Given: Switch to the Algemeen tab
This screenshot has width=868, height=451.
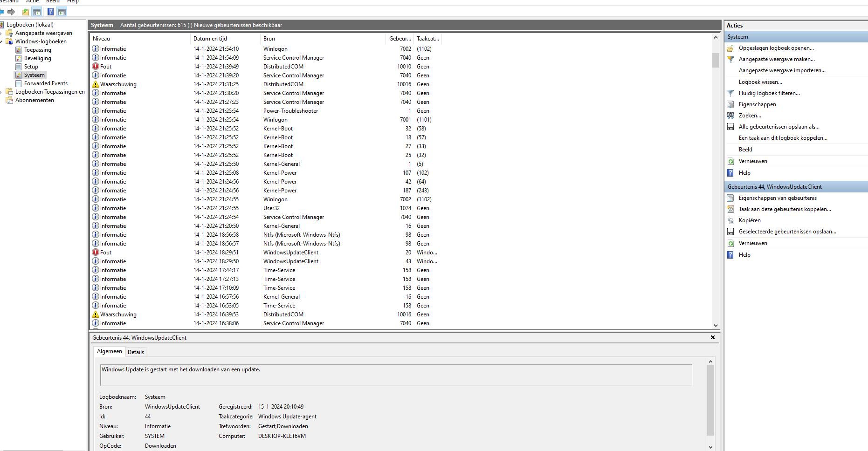Looking at the screenshot, I should (x=110, y=352).
